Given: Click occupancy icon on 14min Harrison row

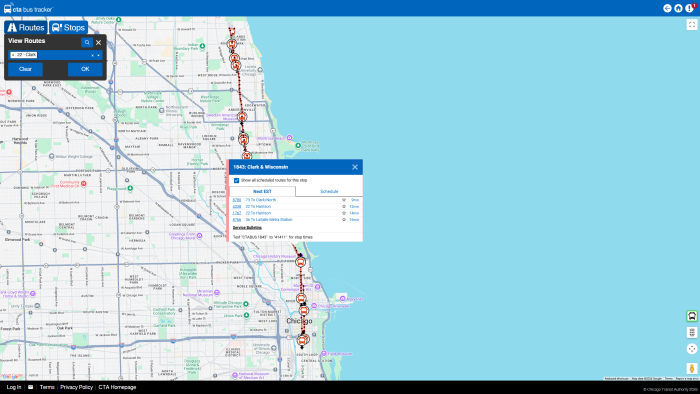Looking at the screenshot, I should tap(344, 213).
